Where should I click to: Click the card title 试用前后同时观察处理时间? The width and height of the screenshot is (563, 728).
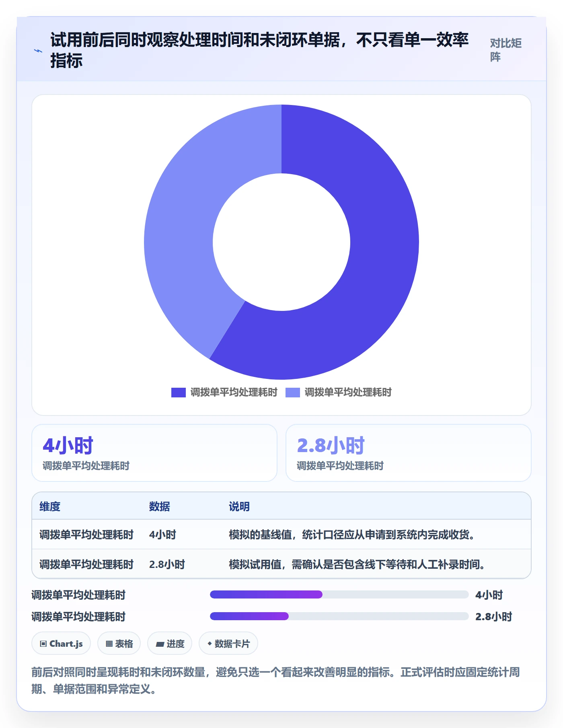tap(259, 50)
